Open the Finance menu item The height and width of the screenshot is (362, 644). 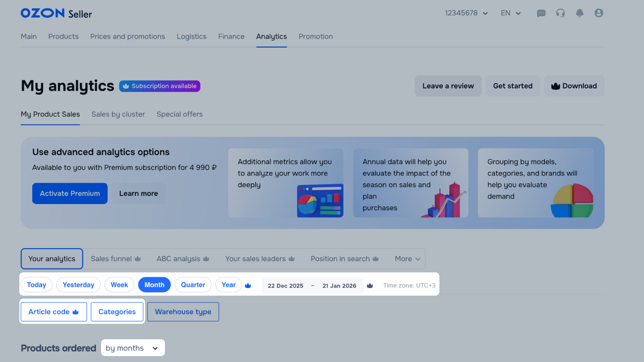[231, 37]
